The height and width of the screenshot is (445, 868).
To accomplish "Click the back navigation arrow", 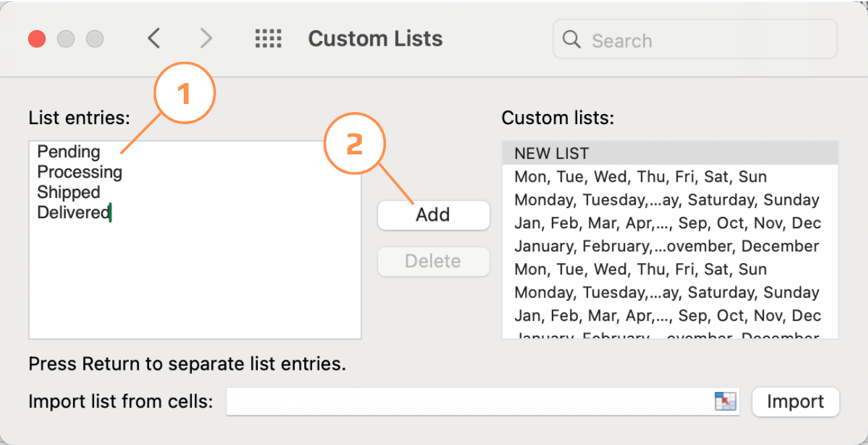I will [154, 39].
